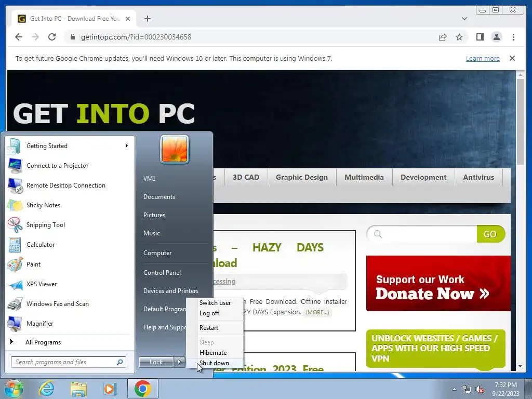532x399 pixels.
Task: Go back in Chrome
Action: (19, 37)
